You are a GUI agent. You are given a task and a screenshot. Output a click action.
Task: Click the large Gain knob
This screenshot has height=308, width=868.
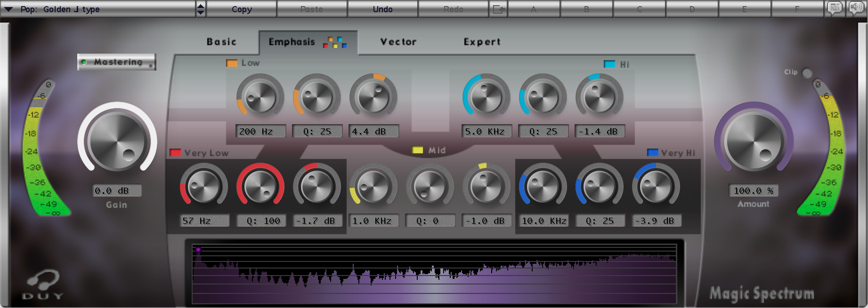117,140
